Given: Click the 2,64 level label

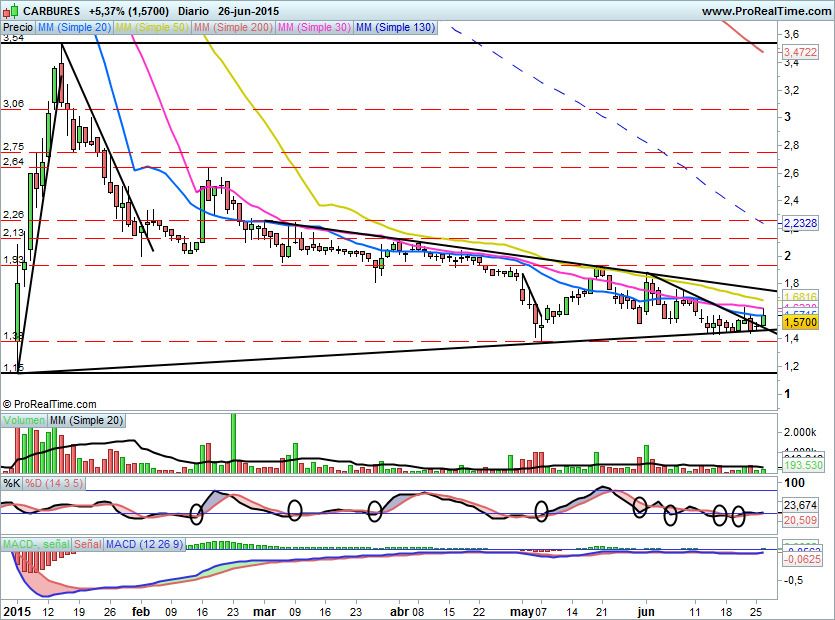Looking at the screenshot, I should pos(13,161).
